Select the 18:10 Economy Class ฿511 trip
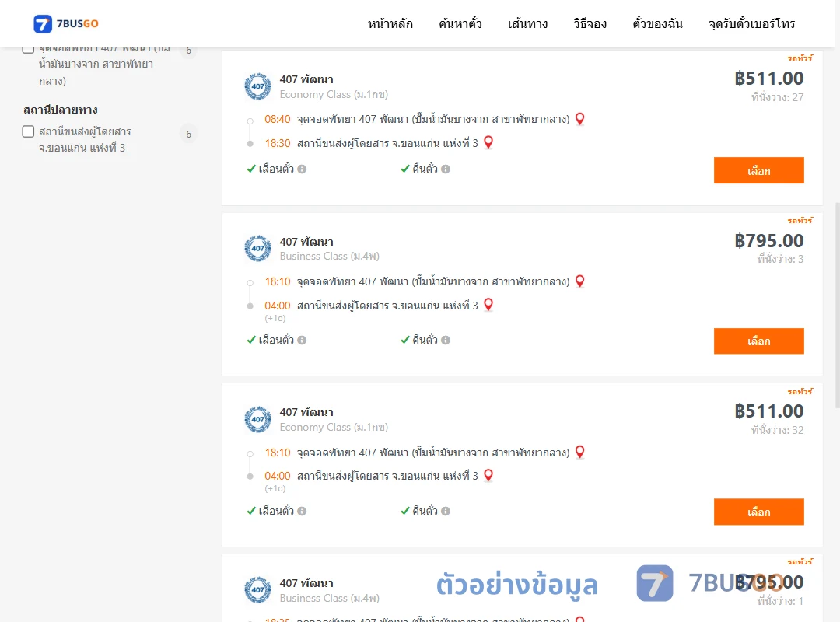The height and width of the screenshot is (622, 840). point(758,512)
